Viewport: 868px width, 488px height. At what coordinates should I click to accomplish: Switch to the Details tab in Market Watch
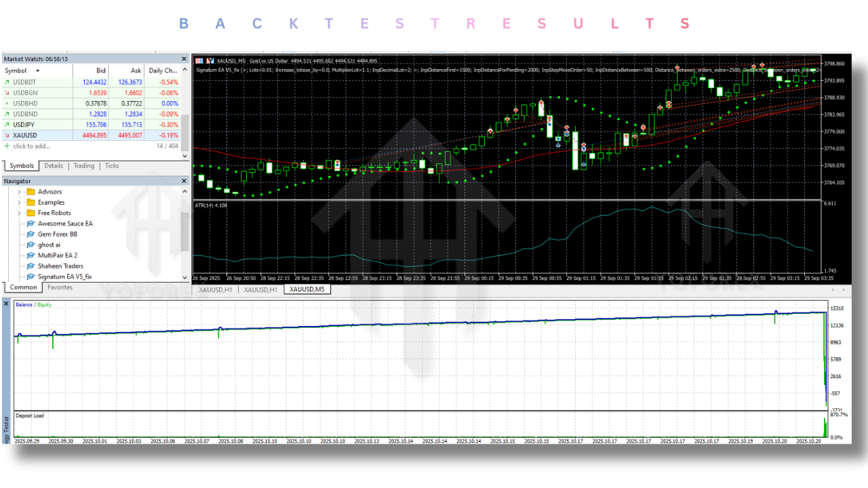click(54, 166)
